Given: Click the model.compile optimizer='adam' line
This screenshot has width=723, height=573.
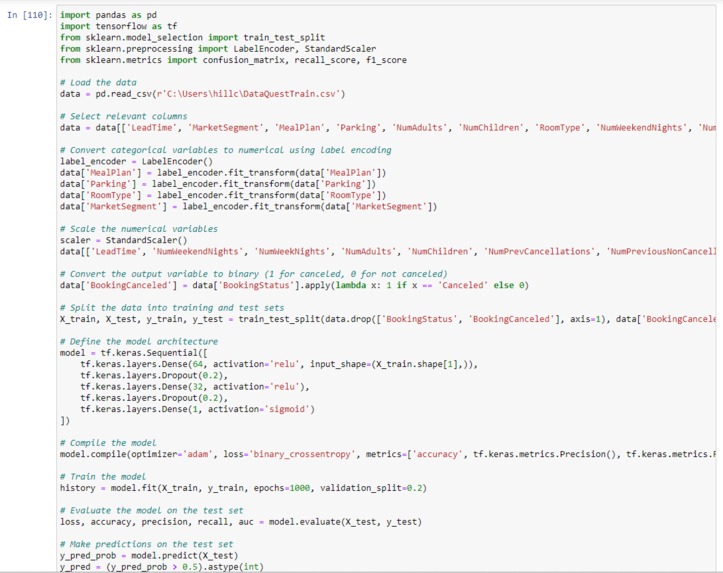Looking at the screenshot, I should click(x=388, y=454).
